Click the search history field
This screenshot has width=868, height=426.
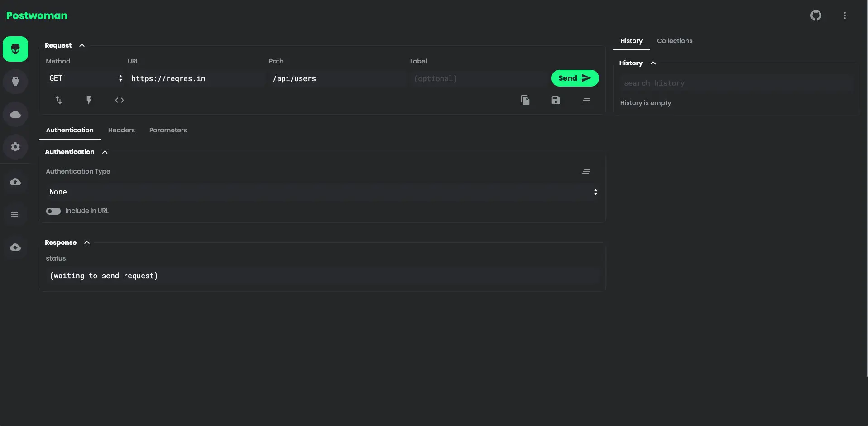pos(736,83)
